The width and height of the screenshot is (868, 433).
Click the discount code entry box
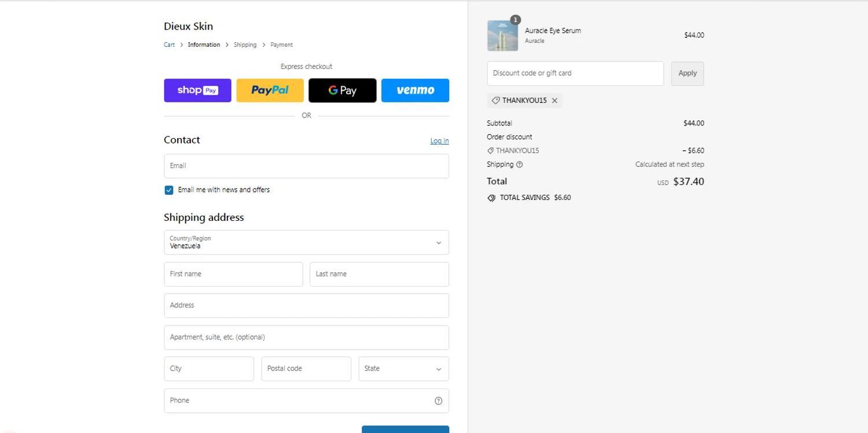[575, 73]
